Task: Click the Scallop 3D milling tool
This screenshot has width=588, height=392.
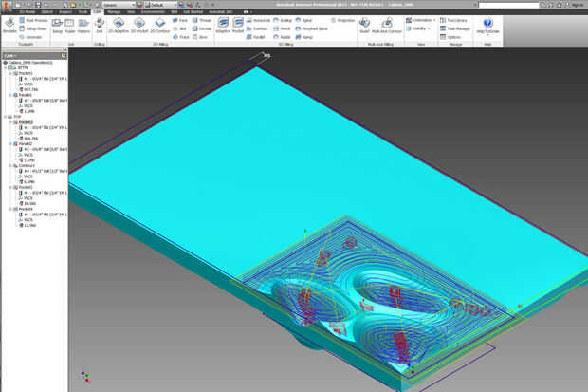Action: click(x=283, y=20)
